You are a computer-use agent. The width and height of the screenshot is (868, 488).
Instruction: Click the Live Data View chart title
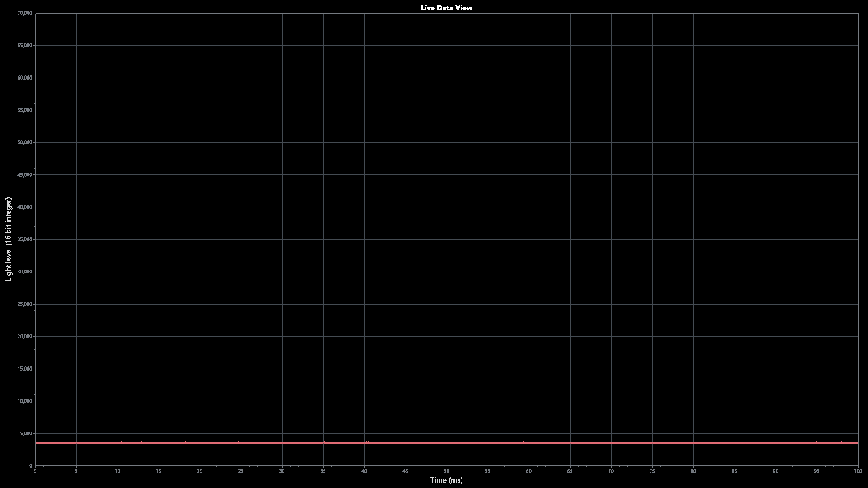point(446,8)
